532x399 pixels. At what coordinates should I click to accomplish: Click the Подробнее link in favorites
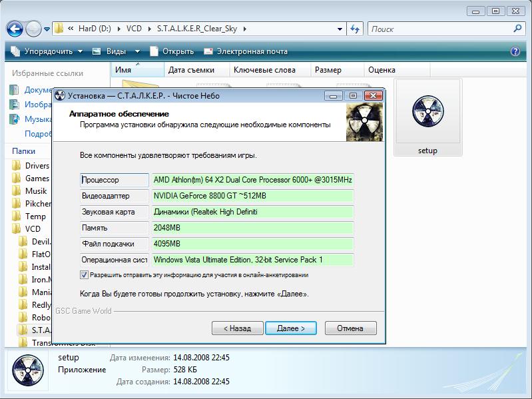click(x=38, y=134)
